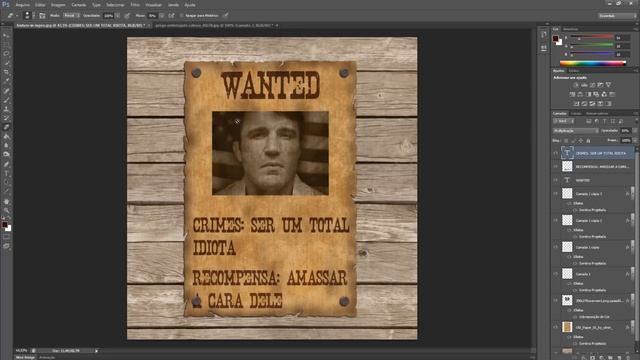
Task: Select the Path Selection tool
Action: point(6,182)
